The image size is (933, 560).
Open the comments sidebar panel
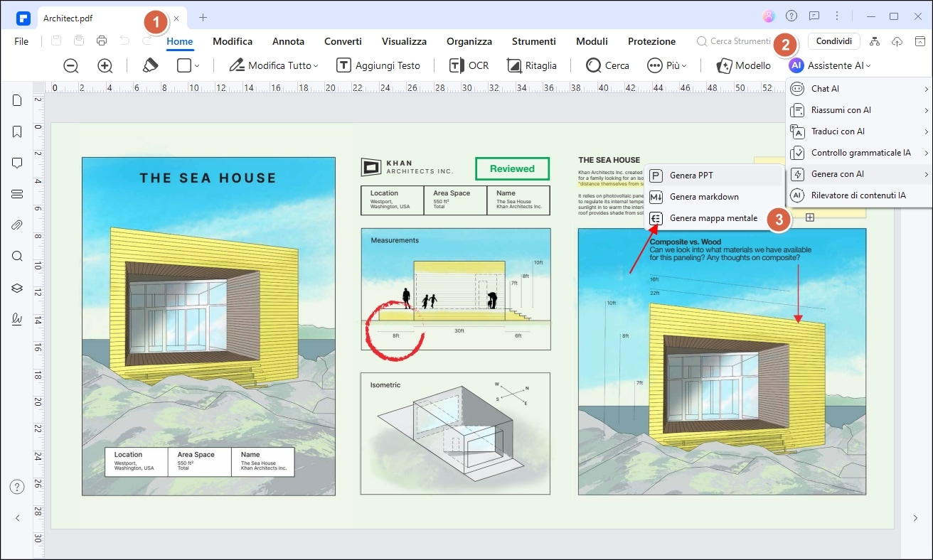(17, 163)
